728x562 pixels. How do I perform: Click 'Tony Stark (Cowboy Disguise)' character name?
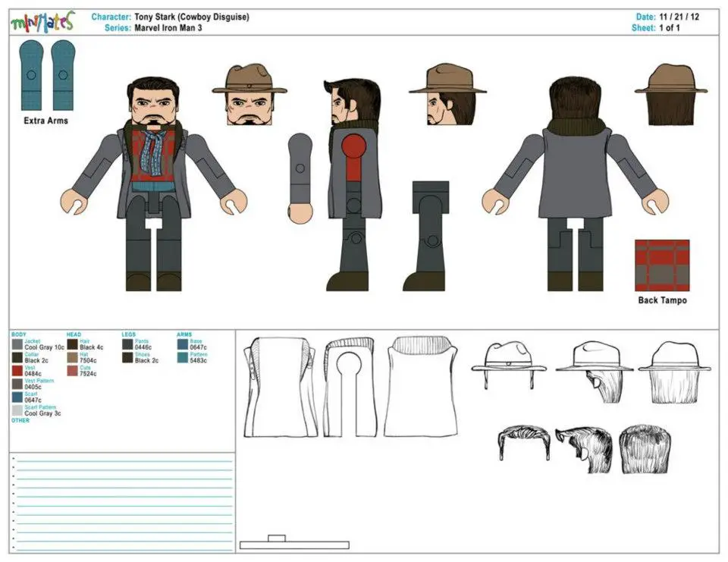[192, 17]
